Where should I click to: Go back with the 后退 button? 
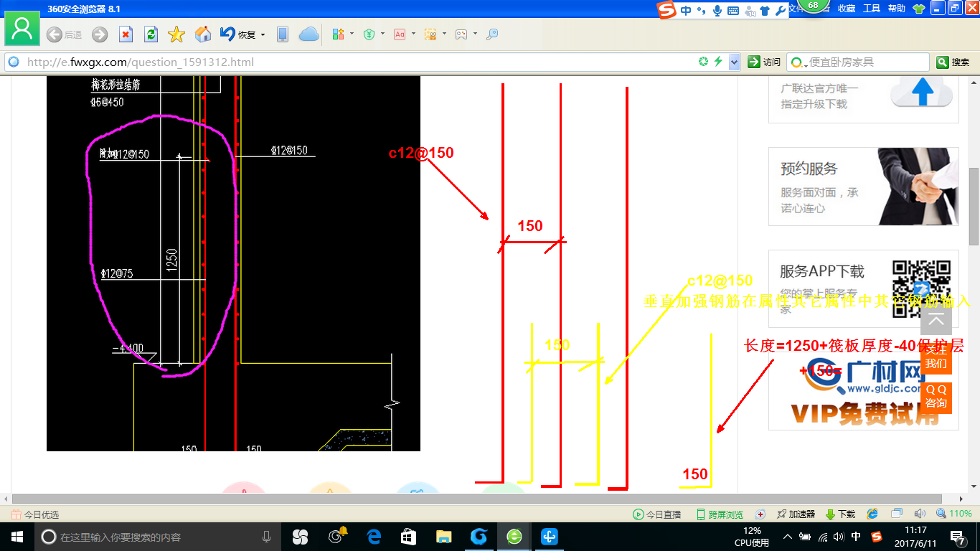pos(64,34)
